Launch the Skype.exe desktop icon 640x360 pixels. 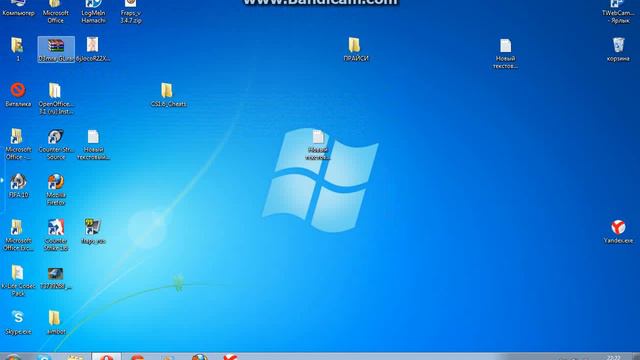click(18, 322)
